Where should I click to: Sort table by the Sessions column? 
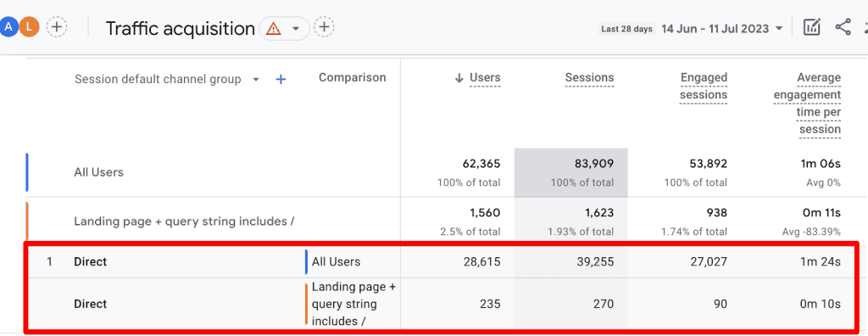click(x=589, y=78)
